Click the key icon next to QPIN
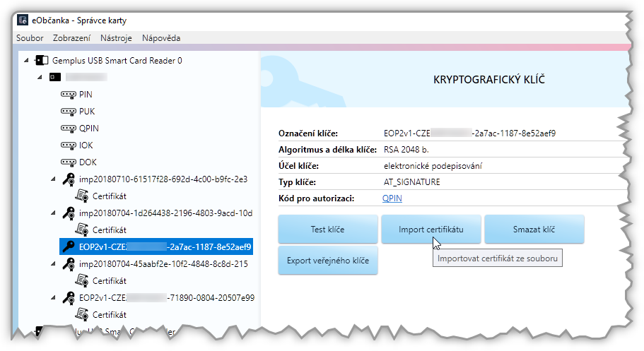This screenshot has width=644, height=351. coord(68,129)
